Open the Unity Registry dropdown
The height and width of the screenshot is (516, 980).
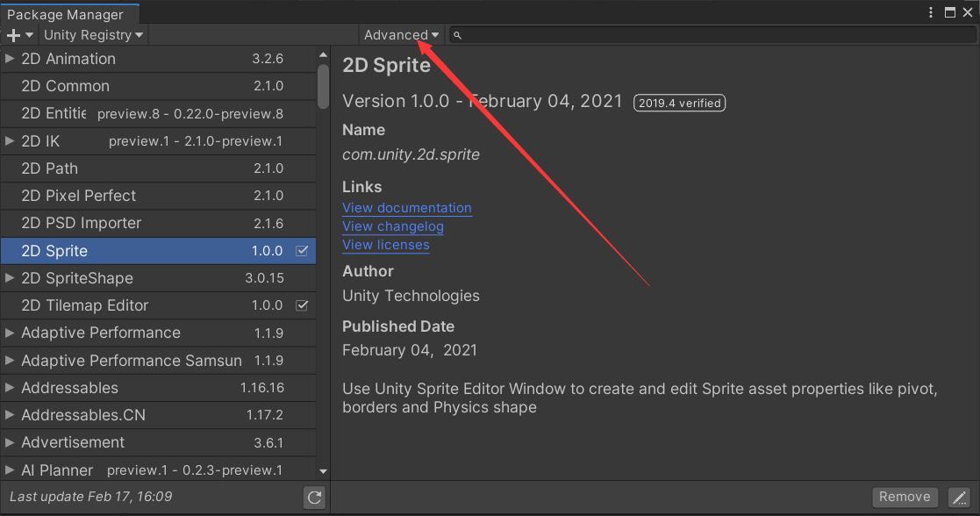(92, 35)
